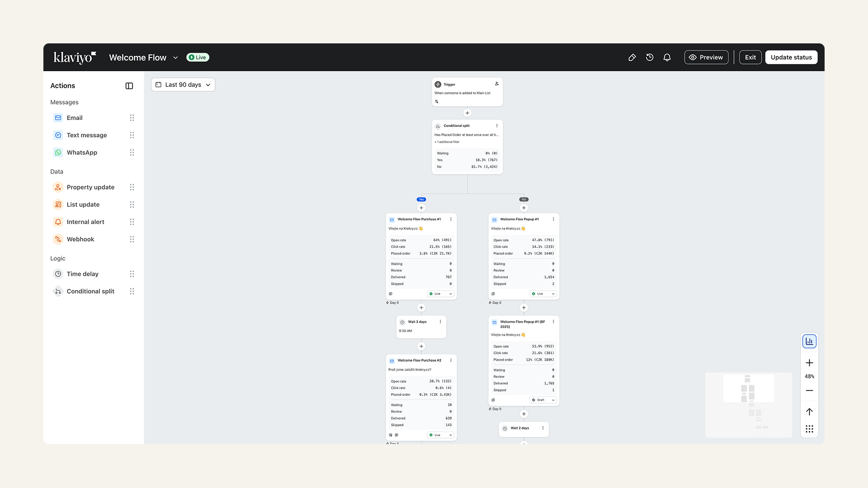Toggle the analytics chart view button
Image resolution: width=868 pixels, height=488 pixels.
(x=809, y=341)
